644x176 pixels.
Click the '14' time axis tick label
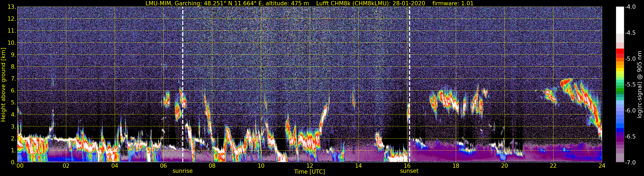pyautogui.click(x=358, y=166)
